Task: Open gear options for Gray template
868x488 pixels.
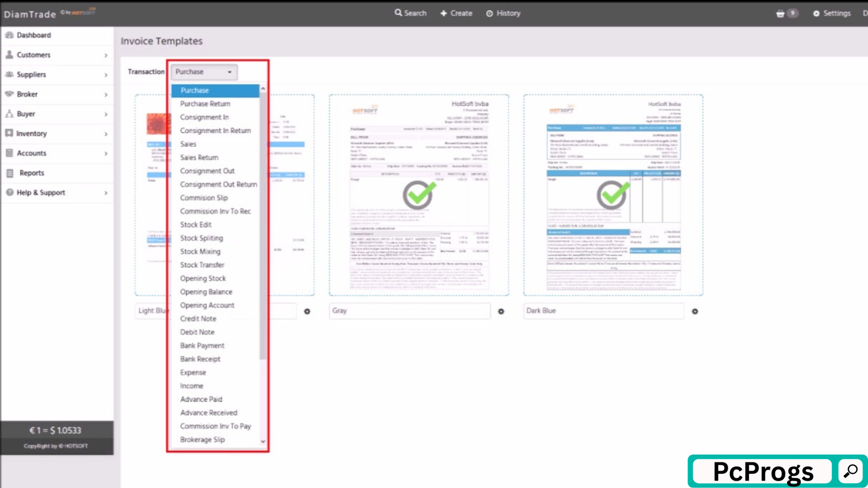Action: coord(501,311)
